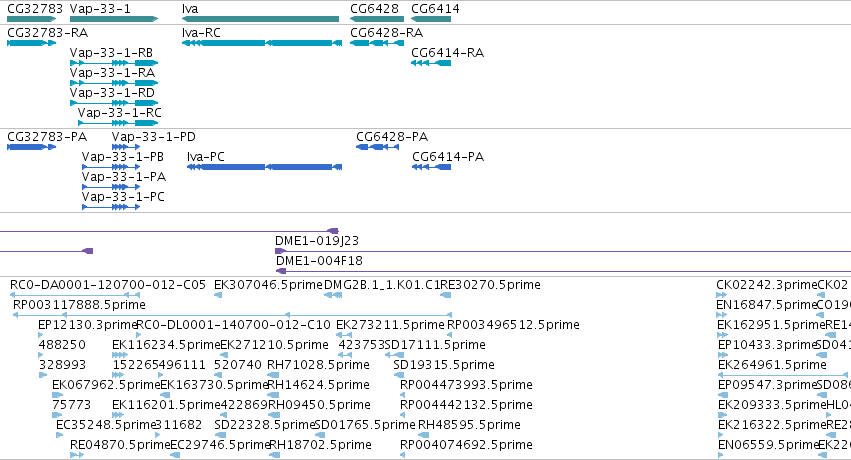Click the Vap-33-1-PB feature

[111, 167]
